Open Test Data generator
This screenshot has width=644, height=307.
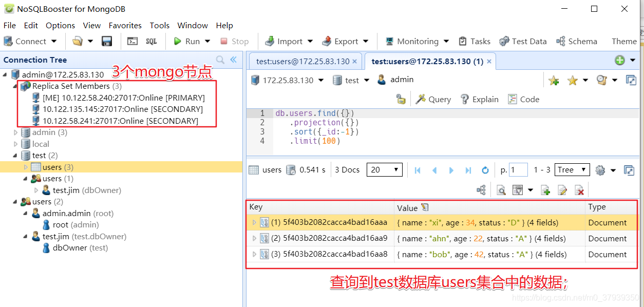(523, 41)
